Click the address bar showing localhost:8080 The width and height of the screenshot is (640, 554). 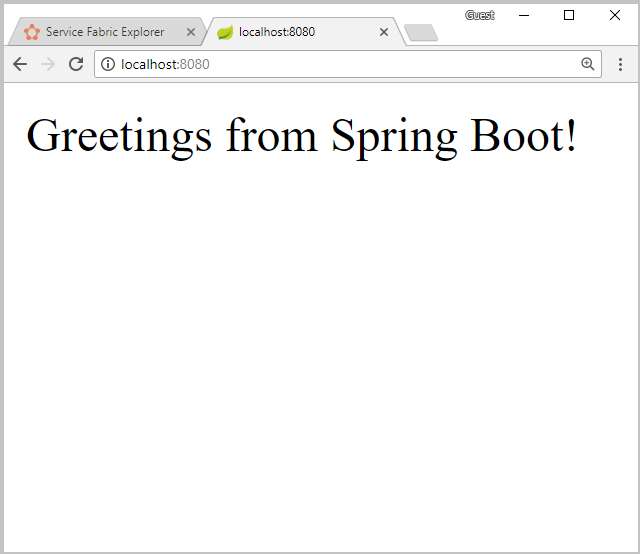(x=348, y=64)
